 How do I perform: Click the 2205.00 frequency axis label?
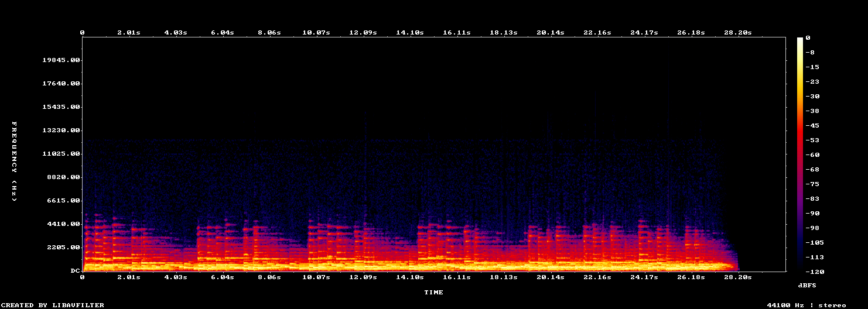[x=64, y=248]
